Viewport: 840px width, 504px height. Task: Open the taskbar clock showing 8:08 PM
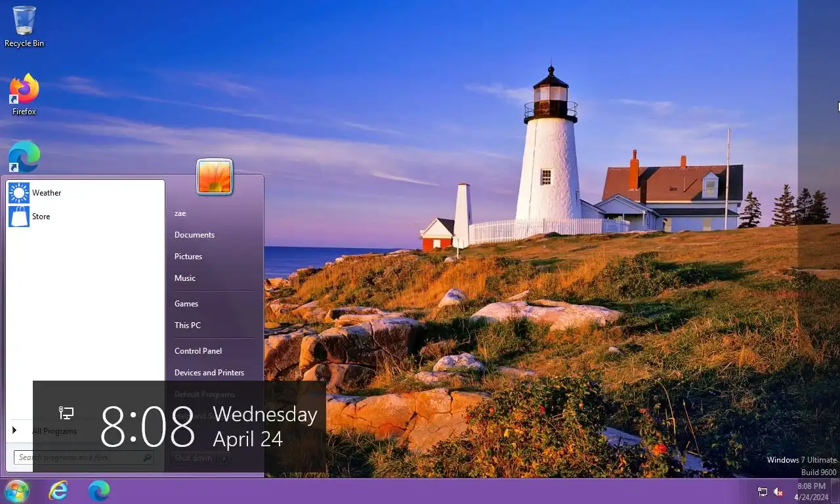[811, 492]
